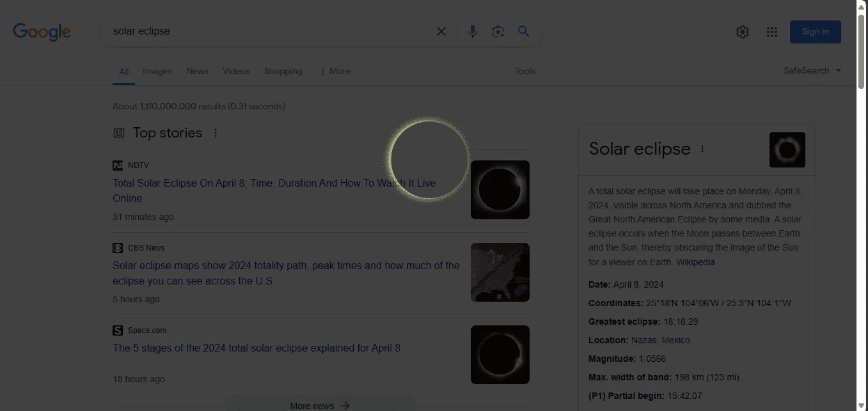Click the 'Magnitude: 1.0566' row
Image resolution: width=868 pixels, height=411 pixels.
[627, 359]
